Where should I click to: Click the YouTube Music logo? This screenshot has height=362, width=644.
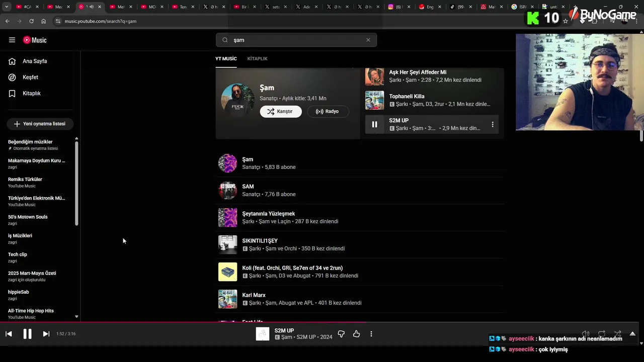pos(35,40)
